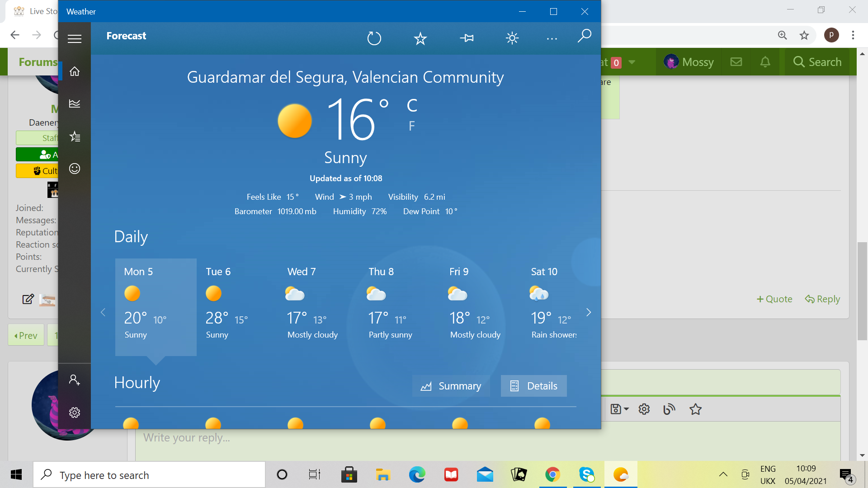
Task: Click the editor blog feed icon
Action: tap(669, 409)
